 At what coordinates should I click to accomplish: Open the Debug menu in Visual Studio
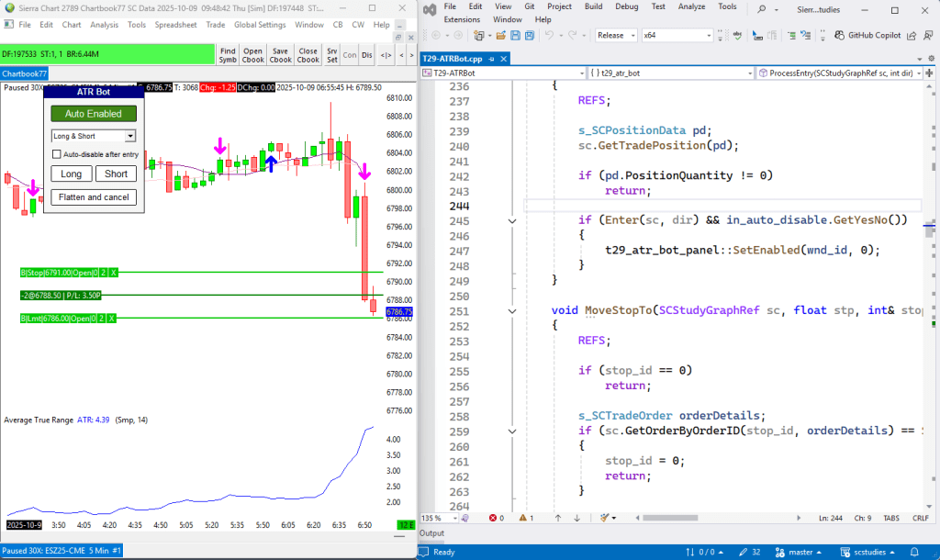tap(626, 6)
